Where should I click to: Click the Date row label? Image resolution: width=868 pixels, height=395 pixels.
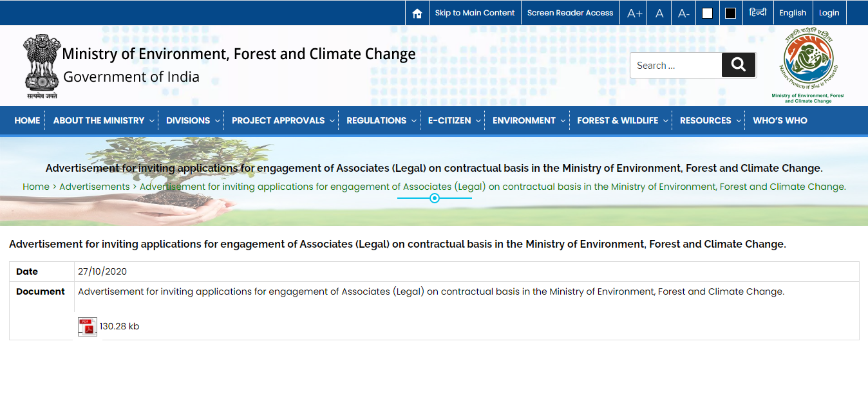tap(27, 271)
